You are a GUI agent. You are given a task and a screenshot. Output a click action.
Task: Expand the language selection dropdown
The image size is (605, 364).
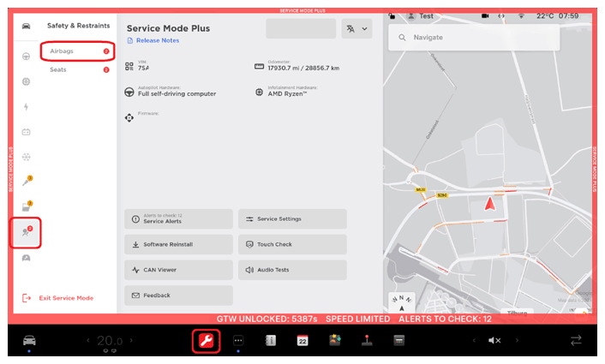356,28
